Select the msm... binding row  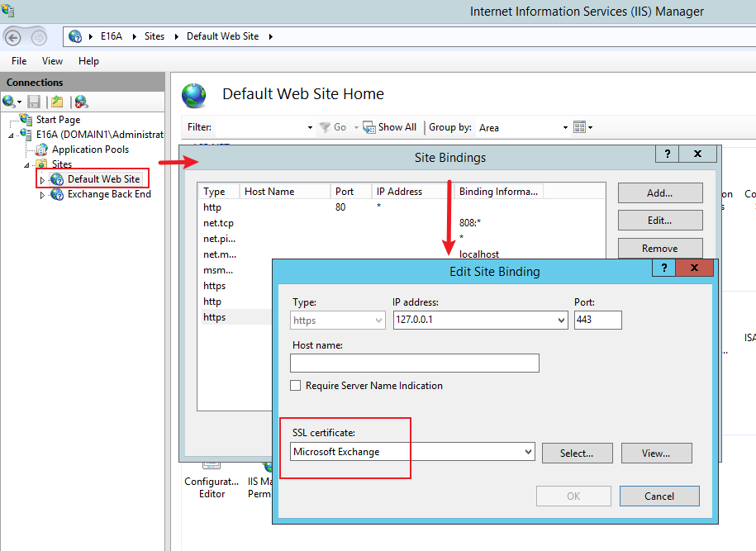(x=235, y=270)
